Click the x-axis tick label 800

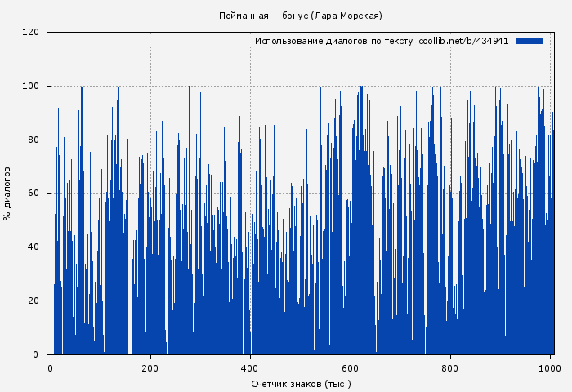point(450,367)
